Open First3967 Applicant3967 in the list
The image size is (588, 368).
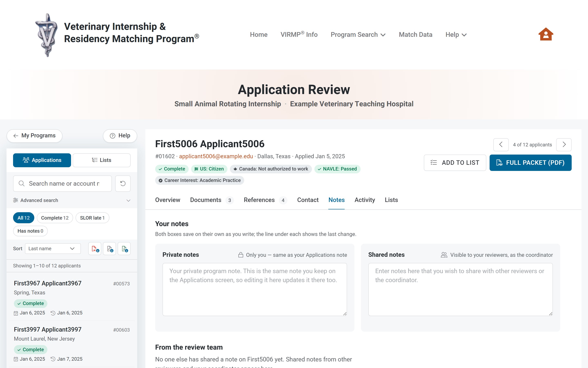click(72, 297)
